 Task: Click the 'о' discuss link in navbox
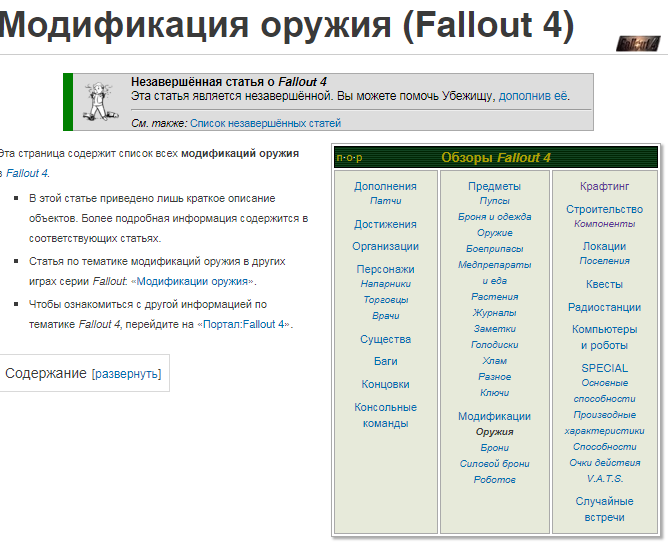point(349,158)
